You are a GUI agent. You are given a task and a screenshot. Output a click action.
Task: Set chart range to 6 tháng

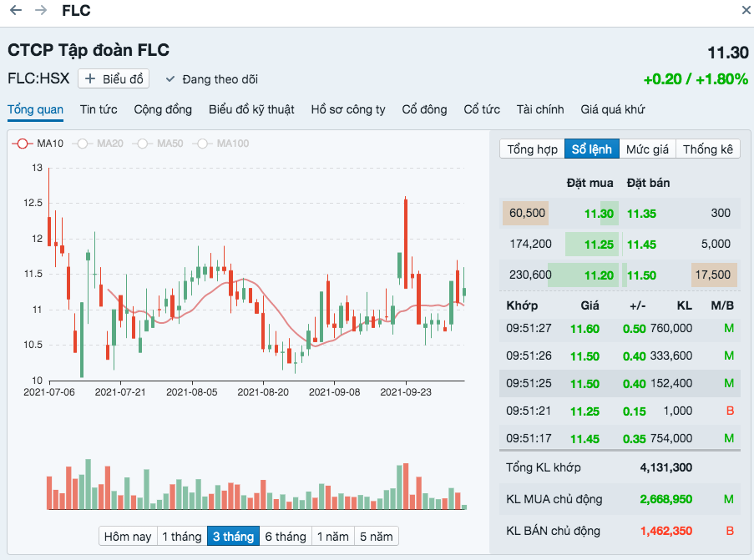pyautogui.click(x=286, y=536)
